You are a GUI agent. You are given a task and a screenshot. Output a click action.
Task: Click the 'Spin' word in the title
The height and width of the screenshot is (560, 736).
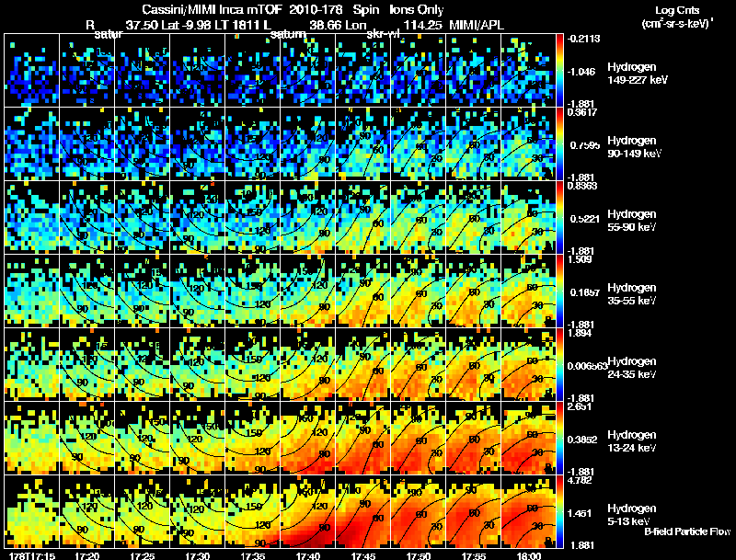363,10
